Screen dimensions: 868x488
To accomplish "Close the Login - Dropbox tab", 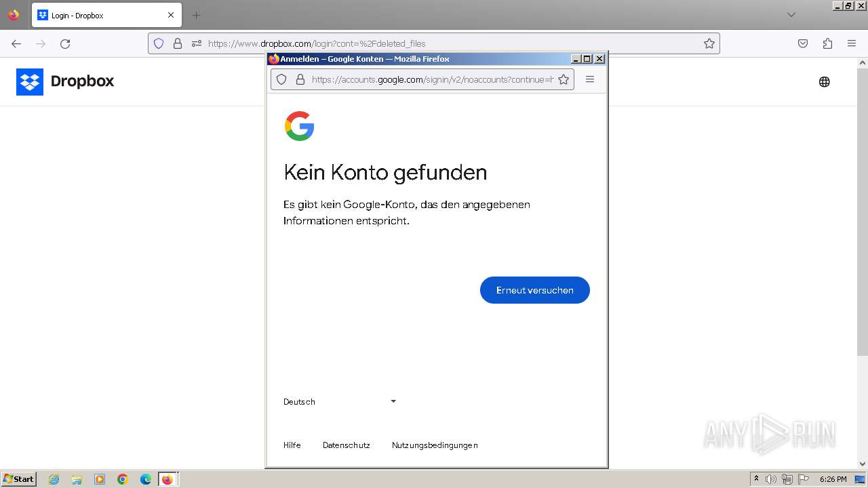I will pos(171,15).
